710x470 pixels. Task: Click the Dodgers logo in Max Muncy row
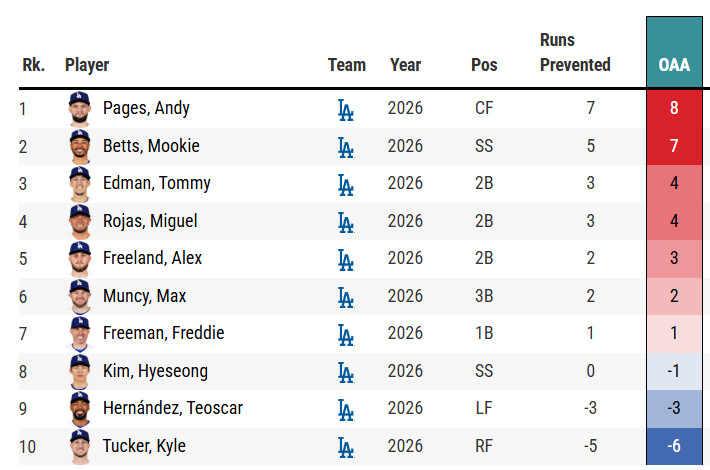pyautogui.click(x=346, y=297)
